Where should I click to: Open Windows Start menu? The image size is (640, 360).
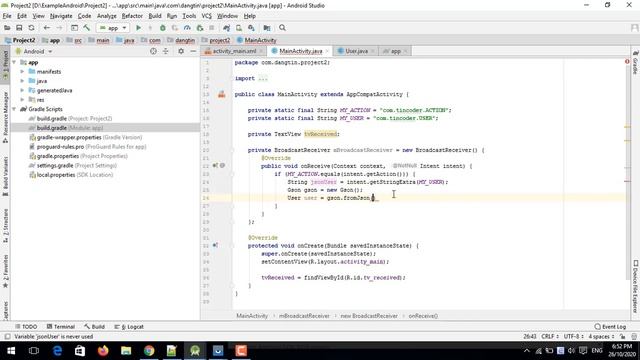tap(11, 351)
